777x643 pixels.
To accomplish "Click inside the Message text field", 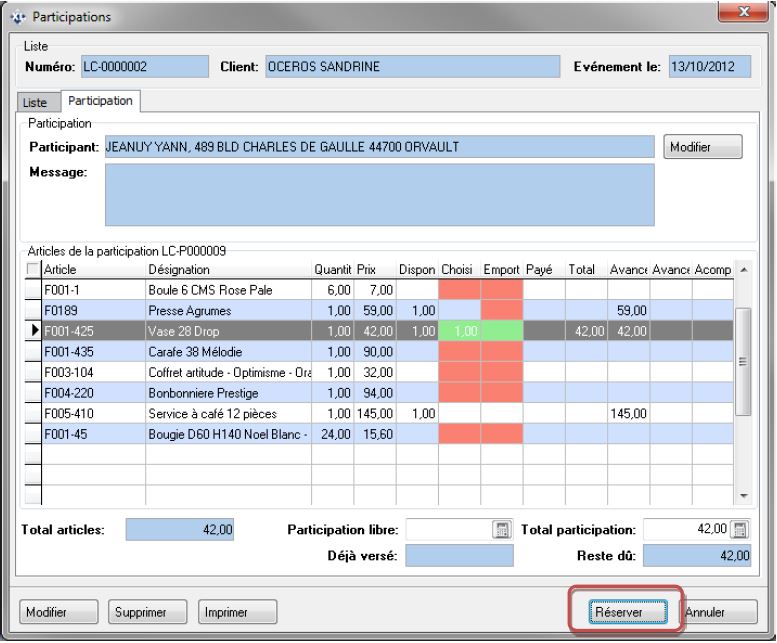I will [x=379, y=196].
